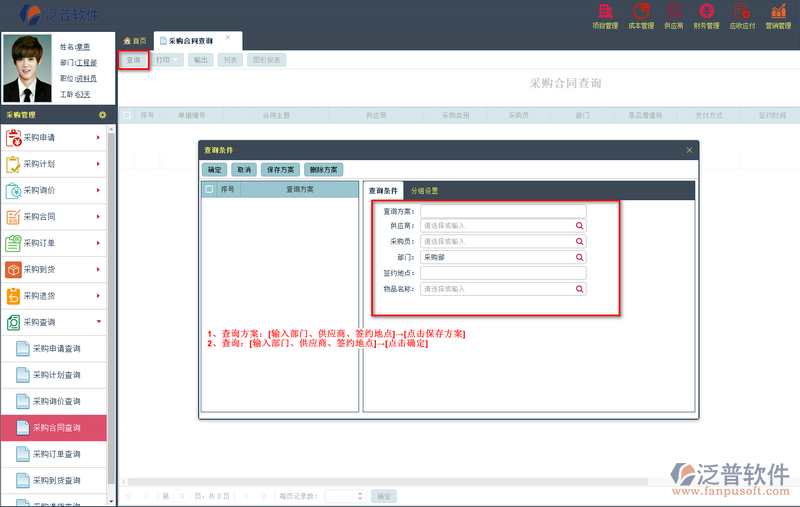Expand 采购退货 submenu arrow
Image resolution: width=800 pixels, height=507 pixels.
tap(98, 296)
